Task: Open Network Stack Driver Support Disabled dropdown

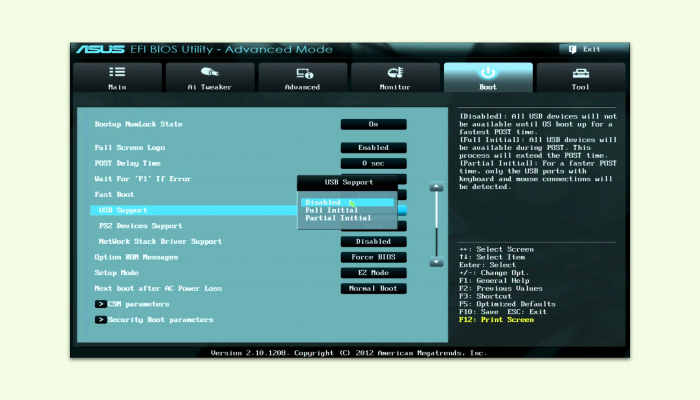Action: coord(374,242)
